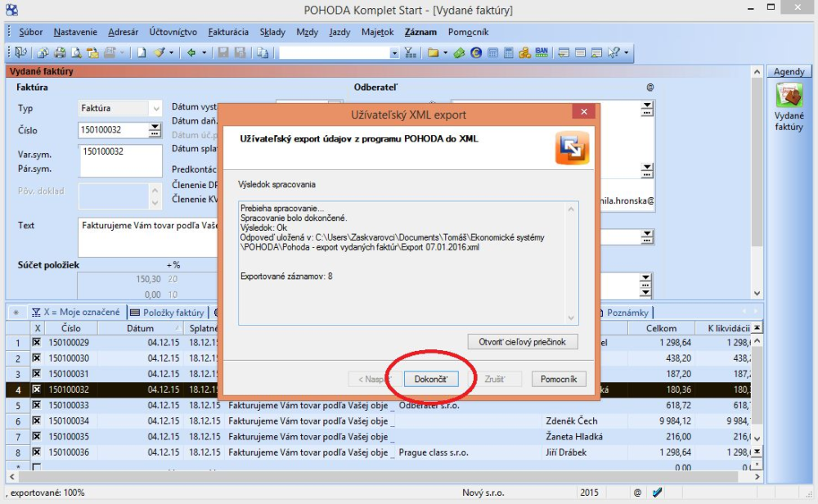Click the print toolbar icon

coord(60,52)
